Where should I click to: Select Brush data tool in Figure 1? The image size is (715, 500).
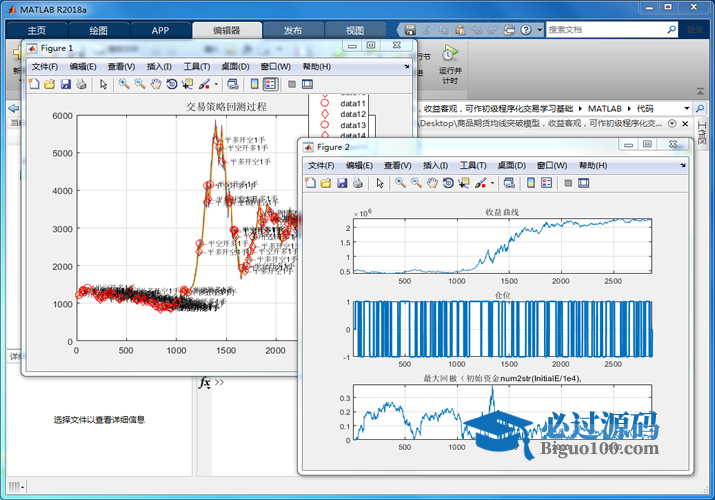point(204,84)
